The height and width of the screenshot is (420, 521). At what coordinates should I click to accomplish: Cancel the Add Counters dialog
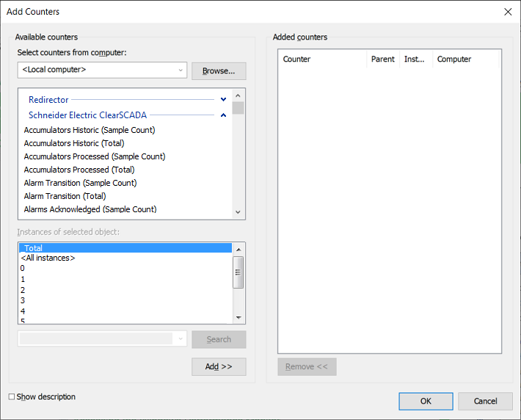[x=485, y=401]
